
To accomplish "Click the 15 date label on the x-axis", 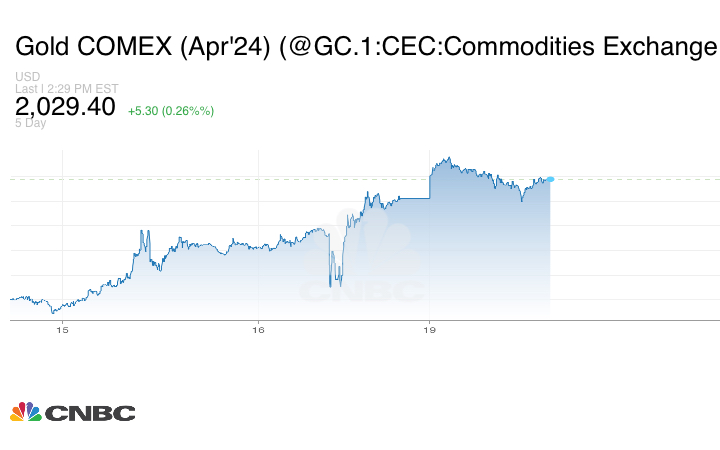I will (x=62, y=329).
